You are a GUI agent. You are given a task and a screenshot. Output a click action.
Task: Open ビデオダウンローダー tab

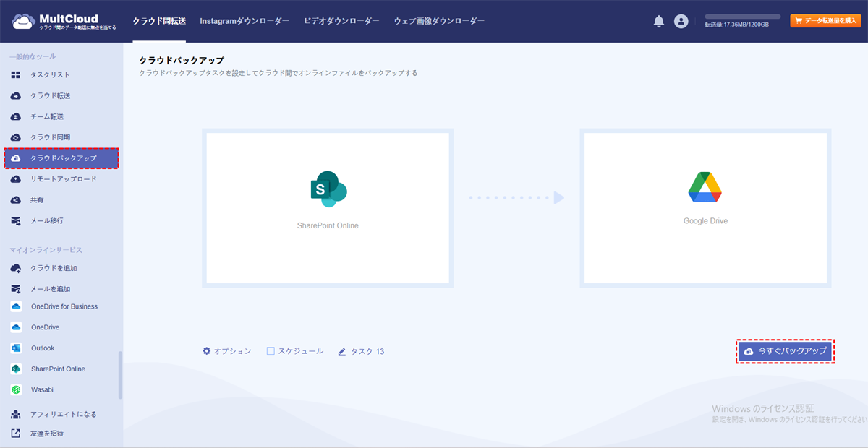pyautogui.click(x=342, y=21)
